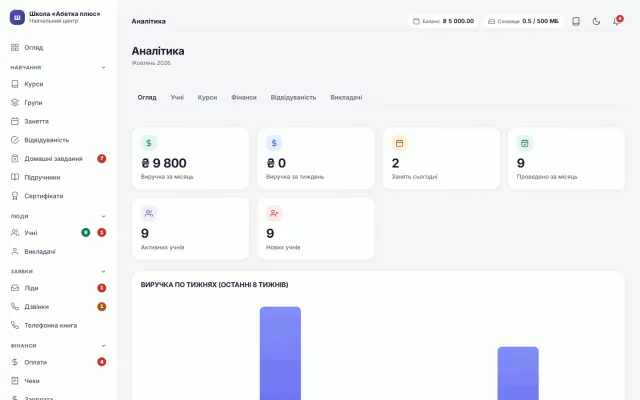Click the chart title ВИРУЧКА ПО ТИЖНЯХ
Screen dimensions: 640x400
(x=214, y=284)
